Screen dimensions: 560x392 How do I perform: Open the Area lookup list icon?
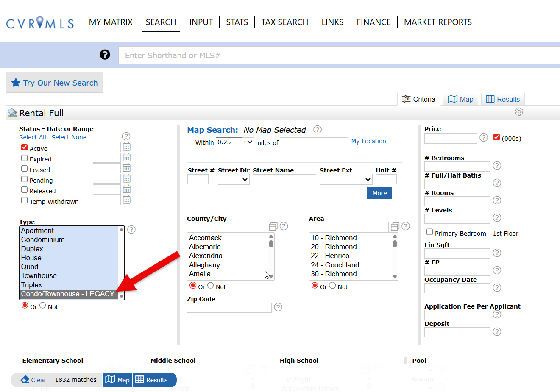coord(395,227)
